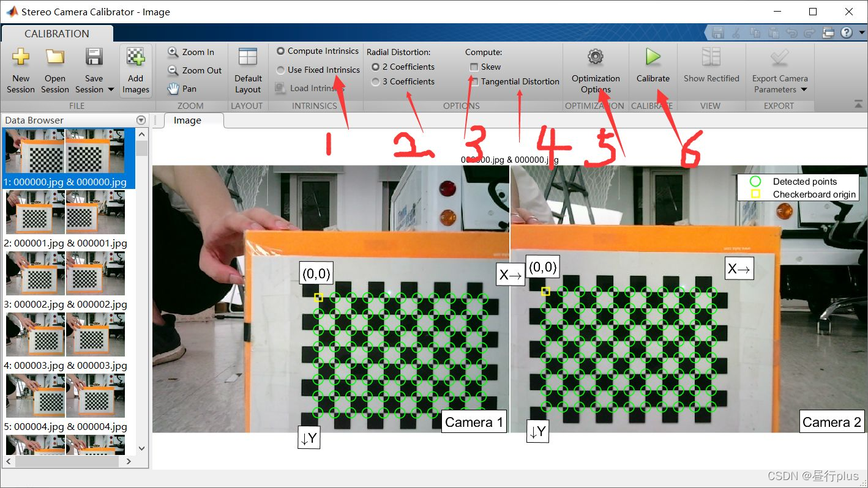The height and width of the screenshot is (488, 868).
Task: Select image pair 5: 000004.jpg thumbnail
Action: (x=65, y=396)
